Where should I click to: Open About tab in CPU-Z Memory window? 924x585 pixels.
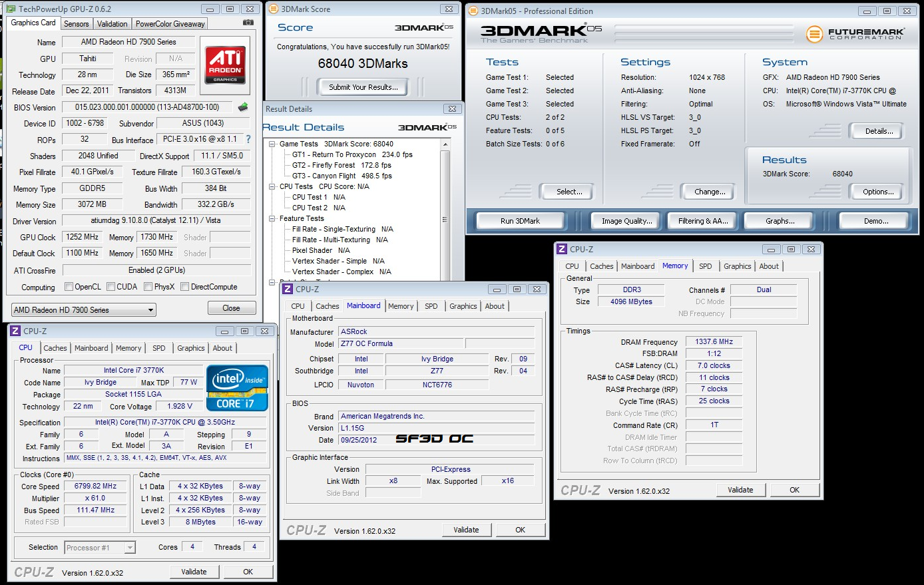click(x=770, y=266)
